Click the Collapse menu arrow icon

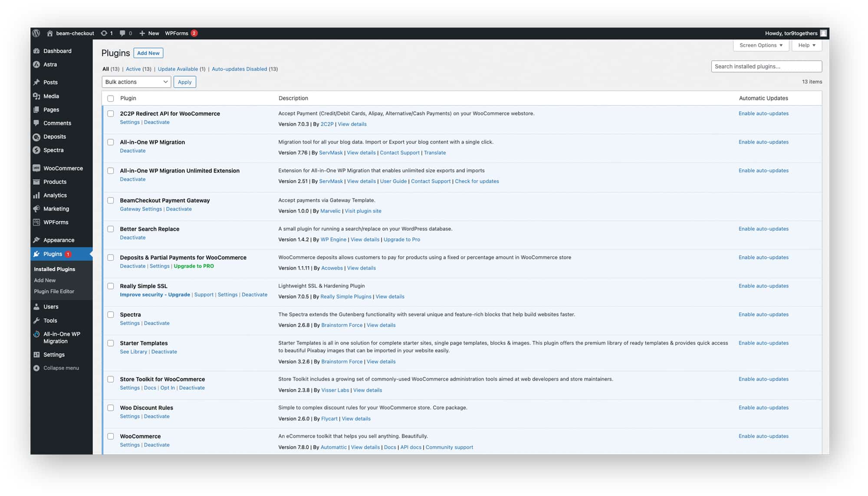[x=36, y=368]
